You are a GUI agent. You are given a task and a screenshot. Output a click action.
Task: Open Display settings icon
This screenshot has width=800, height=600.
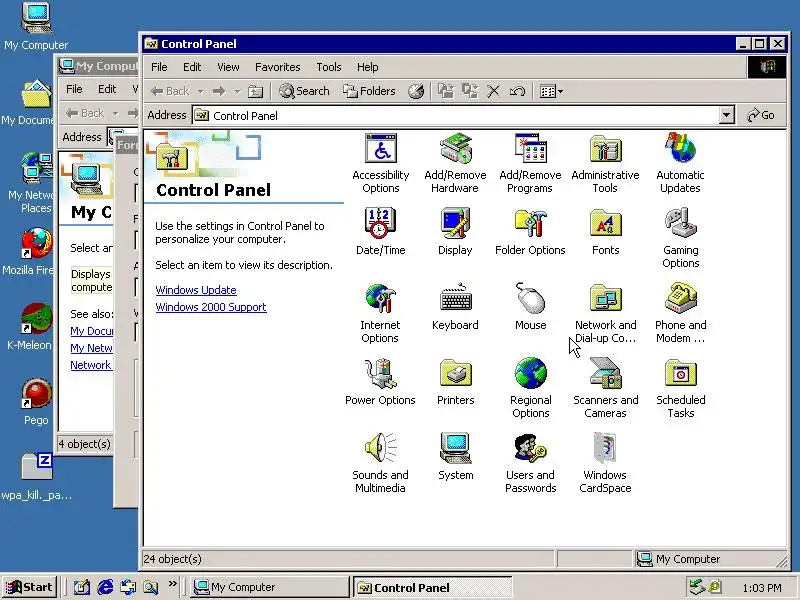[455, 231]
